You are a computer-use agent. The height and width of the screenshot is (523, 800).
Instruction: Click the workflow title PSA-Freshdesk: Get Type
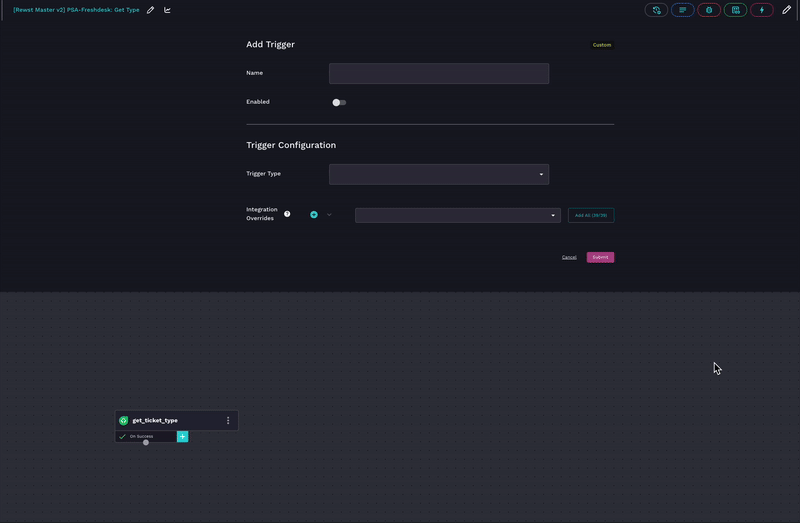[76, 10]
